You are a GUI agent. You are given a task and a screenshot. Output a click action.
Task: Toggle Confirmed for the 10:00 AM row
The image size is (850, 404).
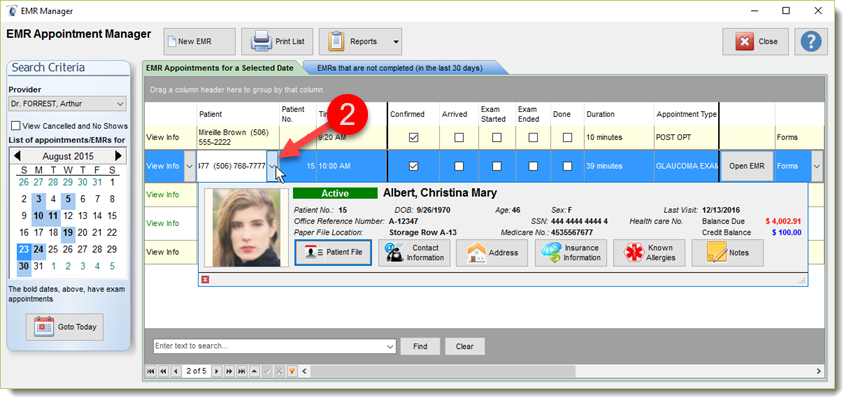pyautogui.click(x=414, y=166)
